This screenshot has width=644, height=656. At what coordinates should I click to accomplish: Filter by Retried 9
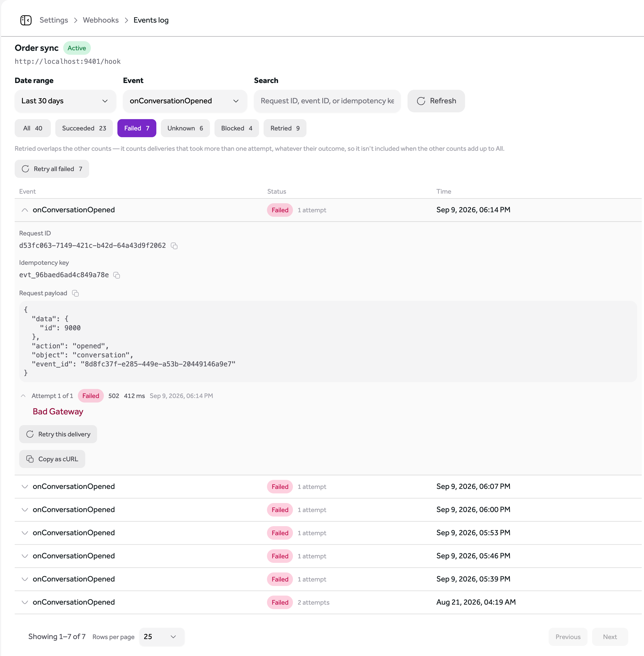(285, 128)
